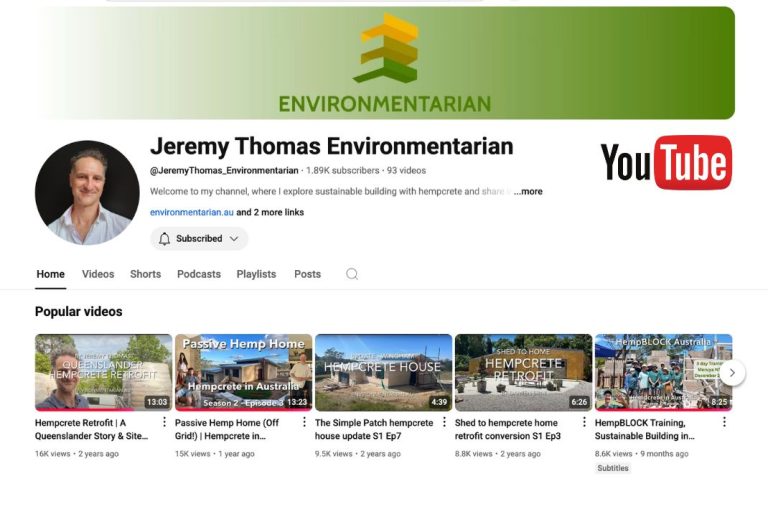The height and width of the screenshot is (517, 768).
Task: Open title 'Passive Hemp Home (Off Grid!)'
Action: pos(227,429)
